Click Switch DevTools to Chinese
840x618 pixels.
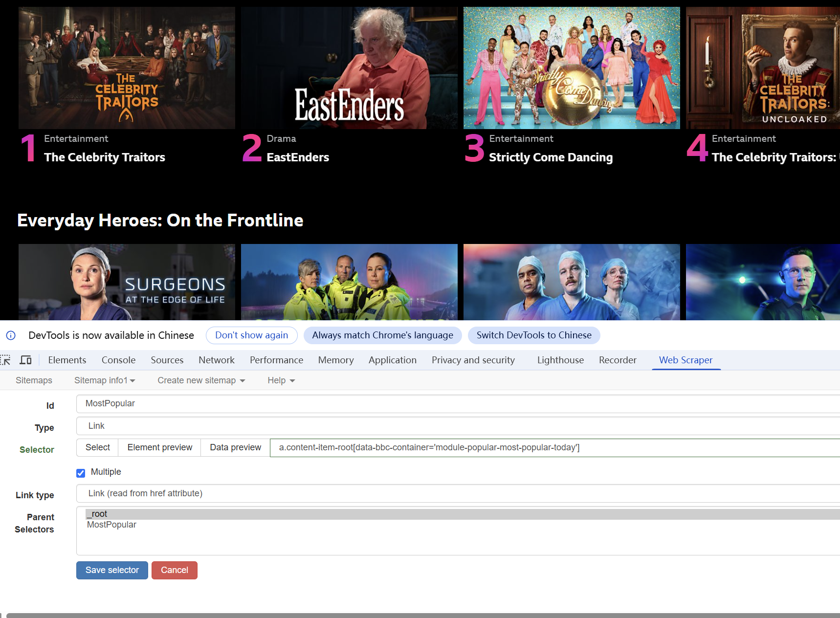click(533, 335)
